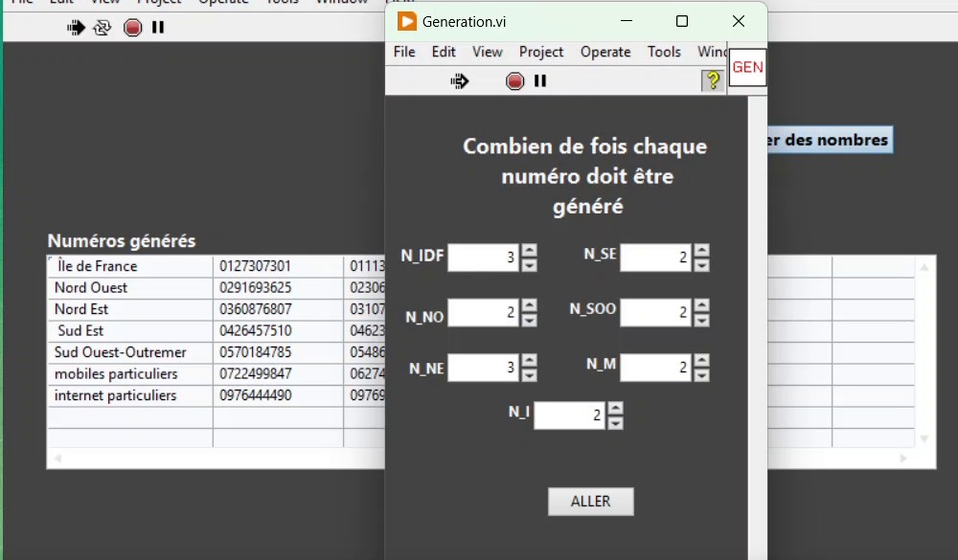Click the LabVIEW icon in Generation.vi title bar

(406, 21)
